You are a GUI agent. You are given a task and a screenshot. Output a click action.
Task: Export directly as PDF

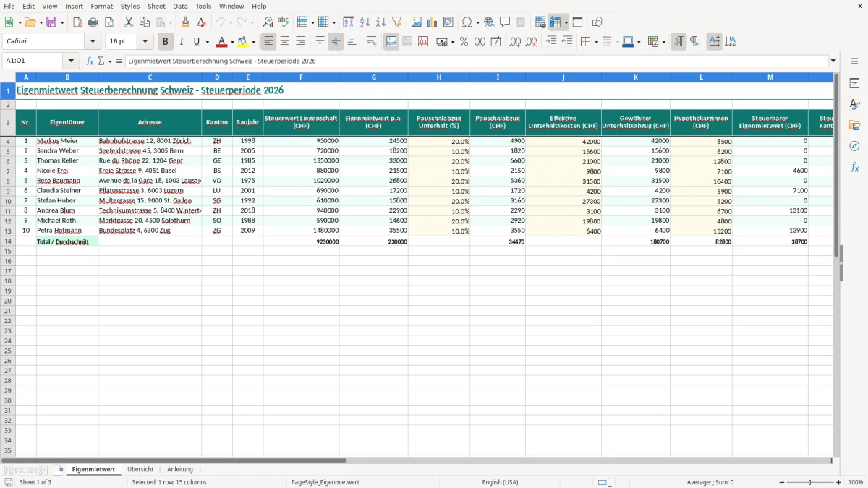click(77, 22)
